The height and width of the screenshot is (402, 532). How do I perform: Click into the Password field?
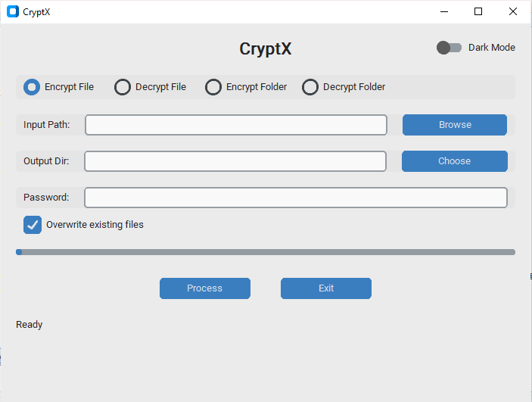point(296,198)
